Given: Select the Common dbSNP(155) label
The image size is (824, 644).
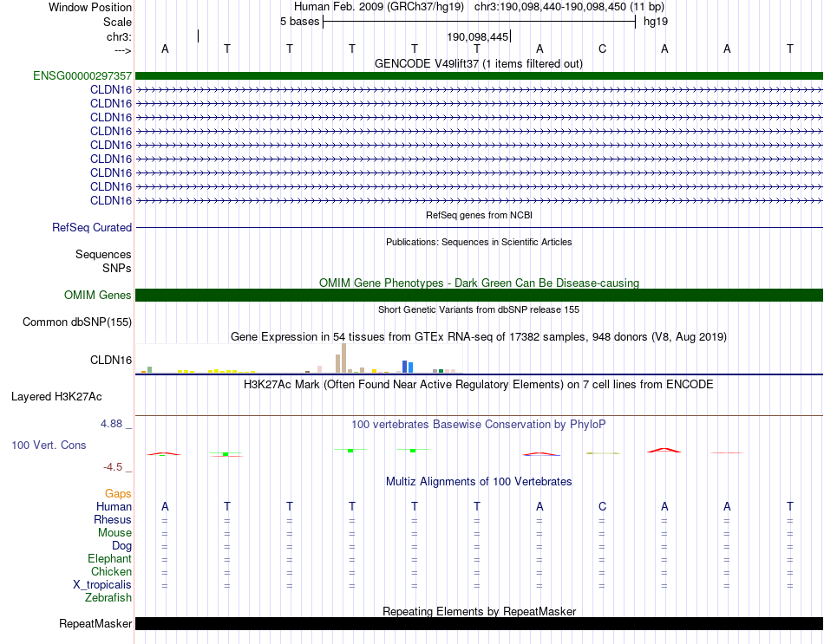Looking at the screenshot, I should (x=77, y=322).
